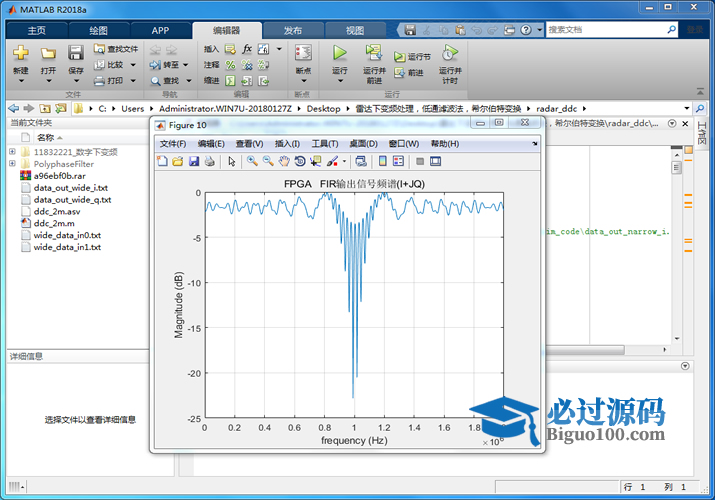The height and width of the screenshot is (500, 715).
Task: Click the Save Figure icon in Figure 10
Action: [194, 161]
